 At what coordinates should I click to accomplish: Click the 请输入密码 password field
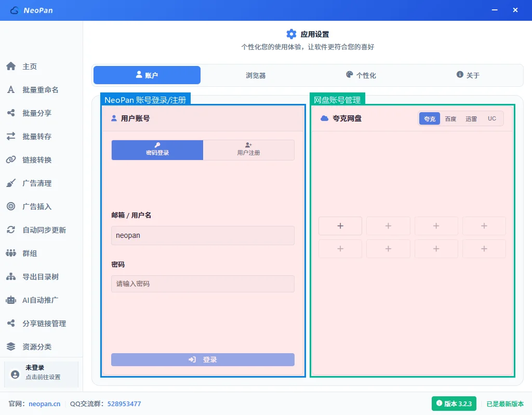tap(203, 284)
